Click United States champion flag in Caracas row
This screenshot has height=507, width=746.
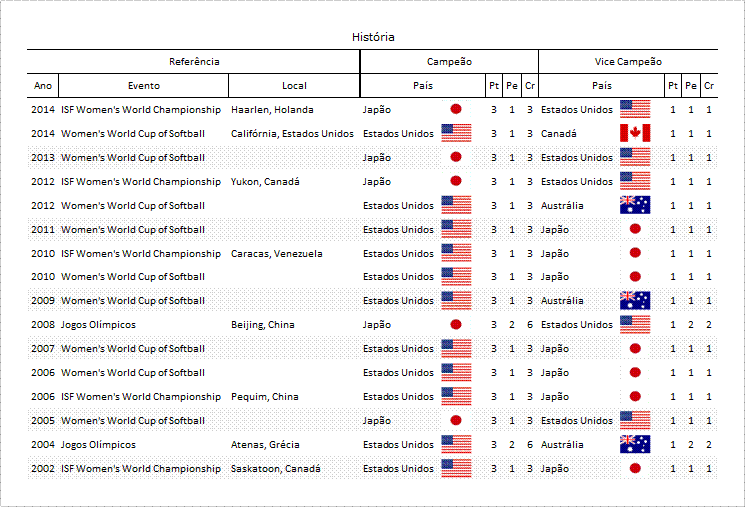point(456,253)
